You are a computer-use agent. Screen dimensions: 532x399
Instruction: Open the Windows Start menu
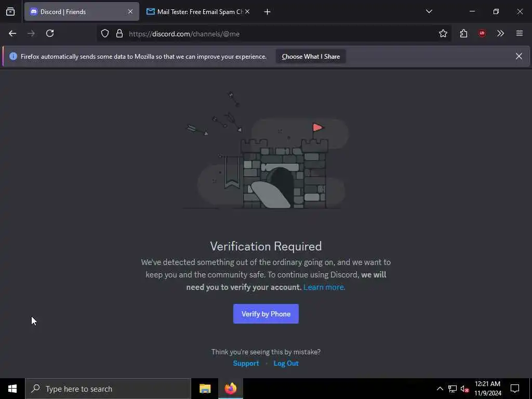tap(12, 389)
